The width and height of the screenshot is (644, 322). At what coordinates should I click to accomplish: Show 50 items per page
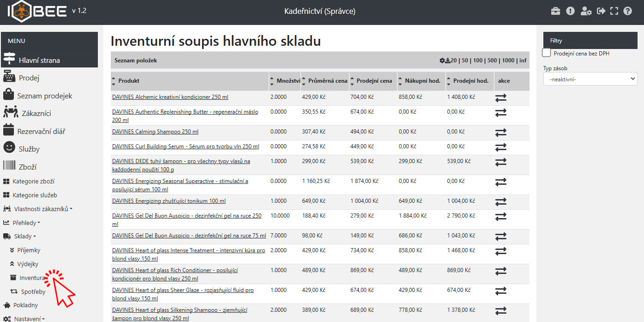(464, 61)
